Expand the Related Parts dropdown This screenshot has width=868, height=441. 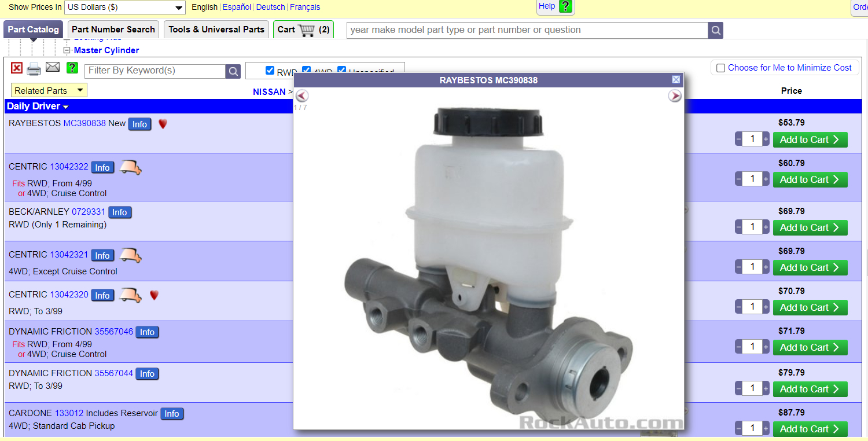[x=49, y=90]
